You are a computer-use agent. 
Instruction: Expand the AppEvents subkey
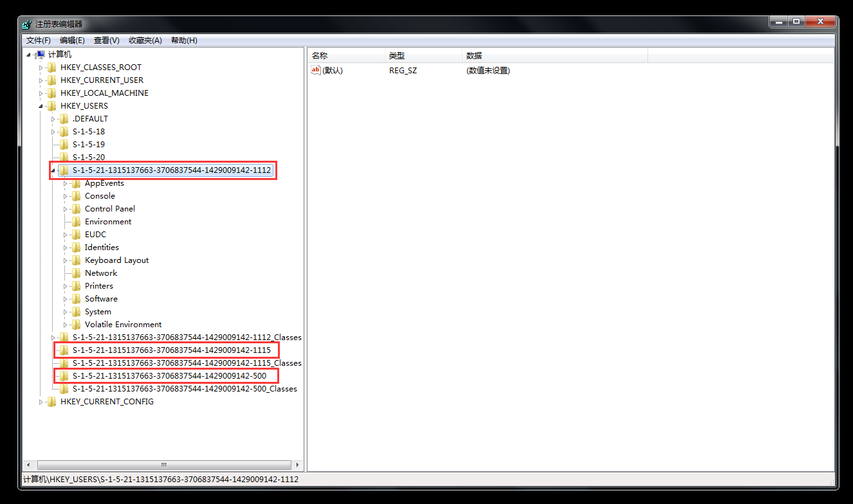click(x=66, y=183)
